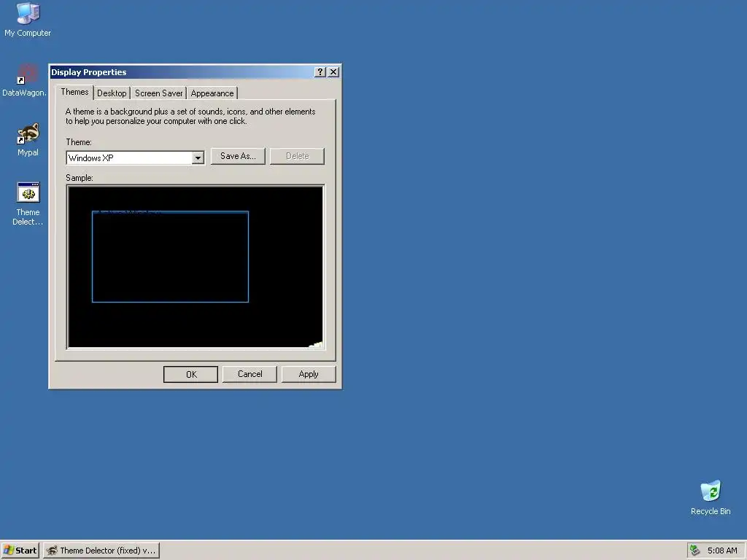Click the system tray network icon
The height and width of the screenshot is (560, 747).
pyautogui.click(x=694, y=550)
